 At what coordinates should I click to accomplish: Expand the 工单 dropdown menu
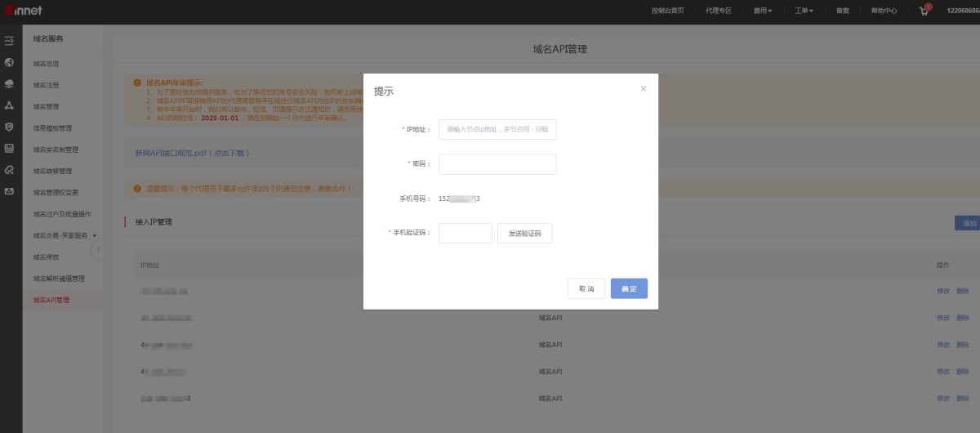coord(804,11)
